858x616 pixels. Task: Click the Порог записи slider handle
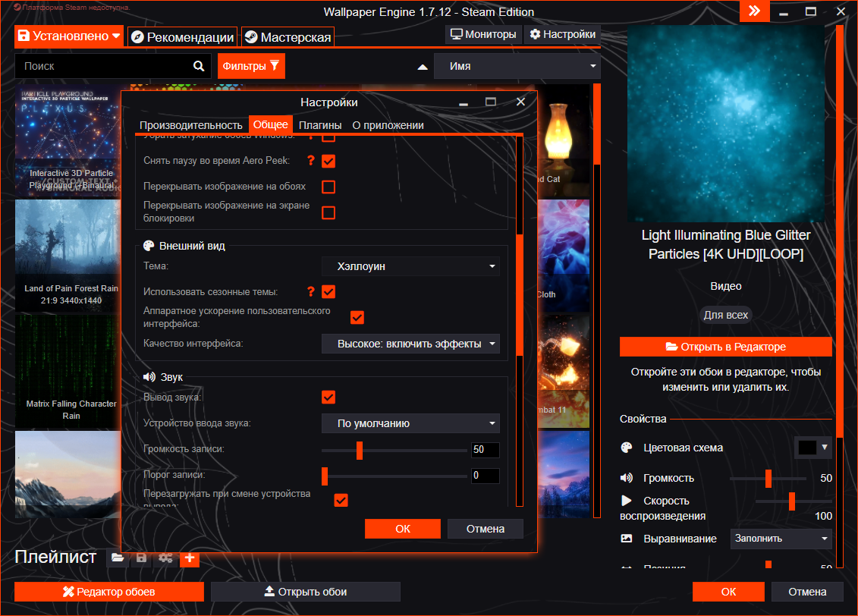(325, 476)
